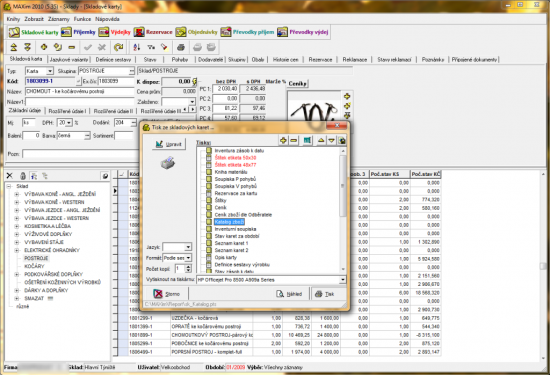This screenshot has width=550, height=375.
Task: Collapse the Sklad root tree node
Action: pyautogui.click(x=9, y=186)
